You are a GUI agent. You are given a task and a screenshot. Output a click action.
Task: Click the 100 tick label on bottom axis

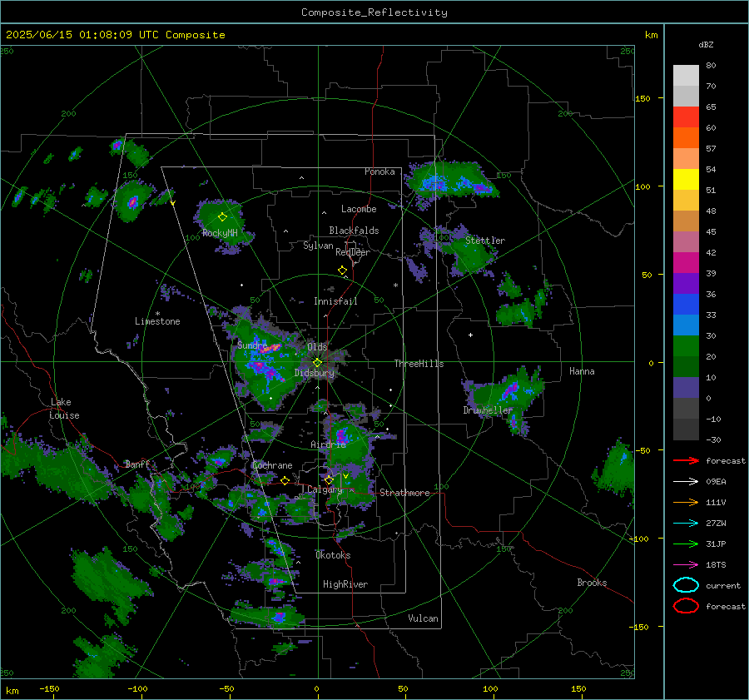pos(490,688)
